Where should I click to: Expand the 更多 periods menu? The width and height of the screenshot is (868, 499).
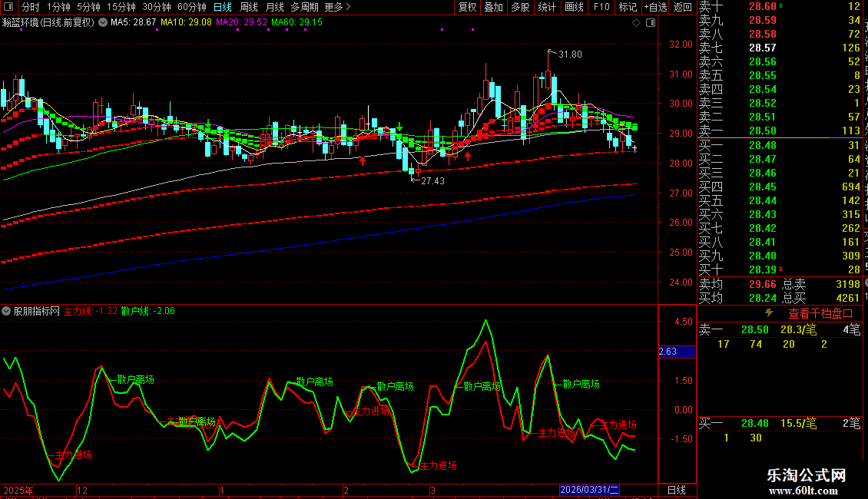click(338, 7)
